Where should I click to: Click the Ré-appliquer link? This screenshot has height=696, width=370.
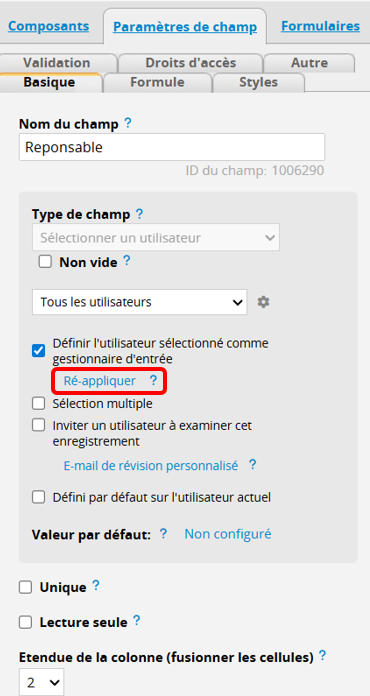pyautogui.click(x=100, y=381)
